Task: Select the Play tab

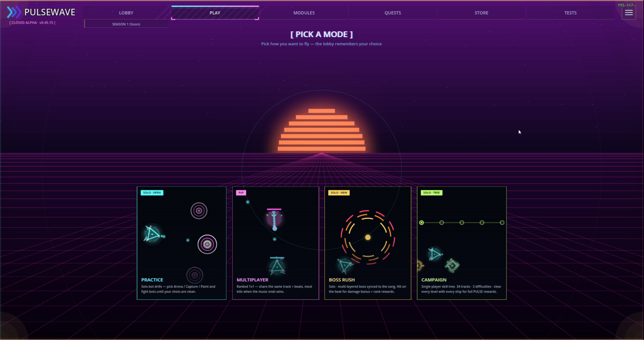Action: click(x=215, y=13)
